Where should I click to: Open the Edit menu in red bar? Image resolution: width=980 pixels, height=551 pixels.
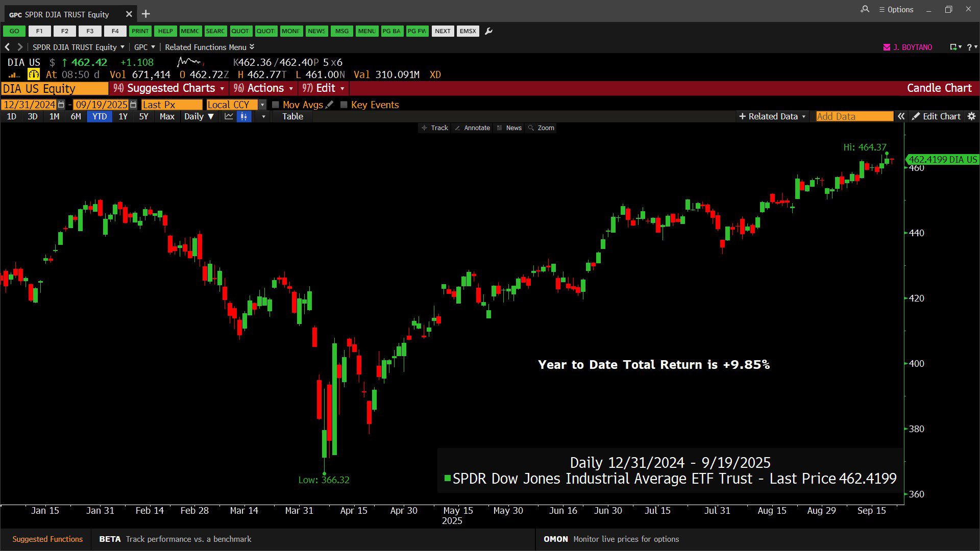pos(324,88)
